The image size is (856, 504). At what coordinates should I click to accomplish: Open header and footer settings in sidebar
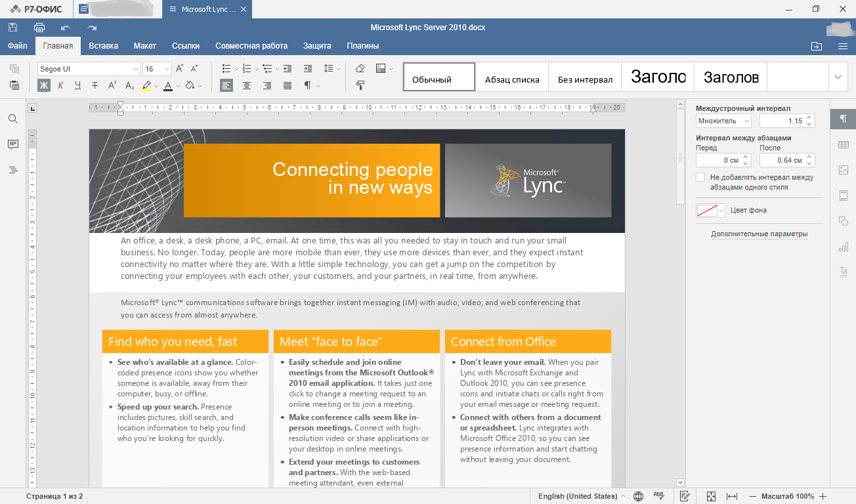tap(843, 196)
